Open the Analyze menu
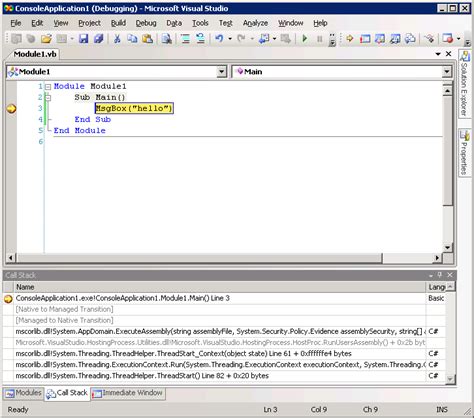 click(255, 23)
